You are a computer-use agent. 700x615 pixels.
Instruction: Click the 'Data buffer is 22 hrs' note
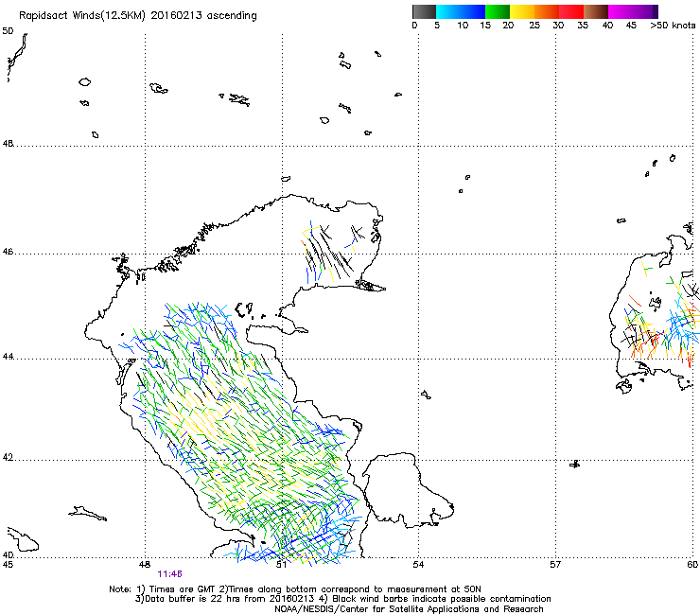[x=191, y=599]
